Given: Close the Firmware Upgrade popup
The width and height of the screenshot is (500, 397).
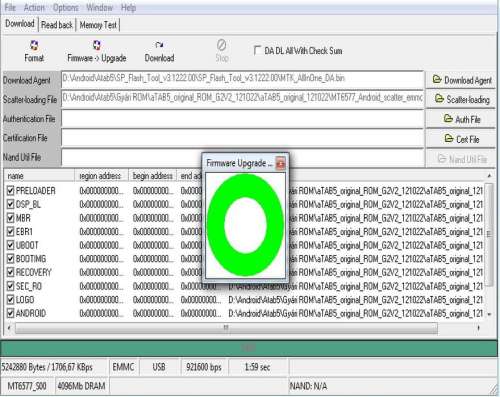Looking at the screenshot, I should (x=280, y=163).
